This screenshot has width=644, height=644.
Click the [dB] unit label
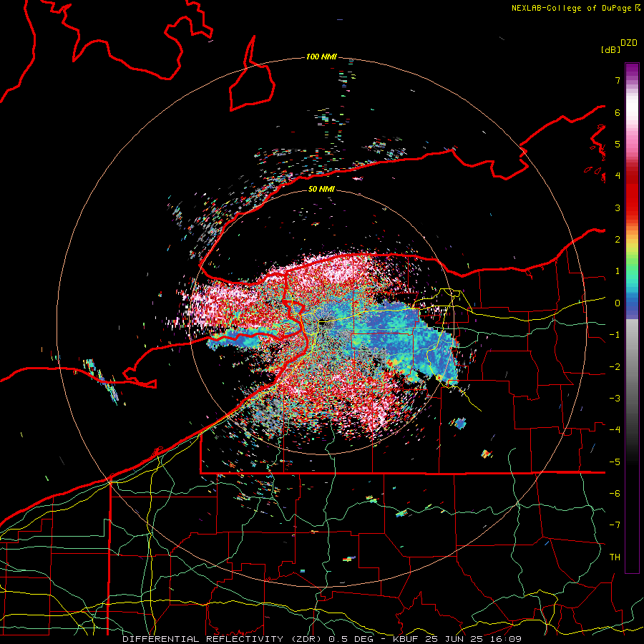610,49
